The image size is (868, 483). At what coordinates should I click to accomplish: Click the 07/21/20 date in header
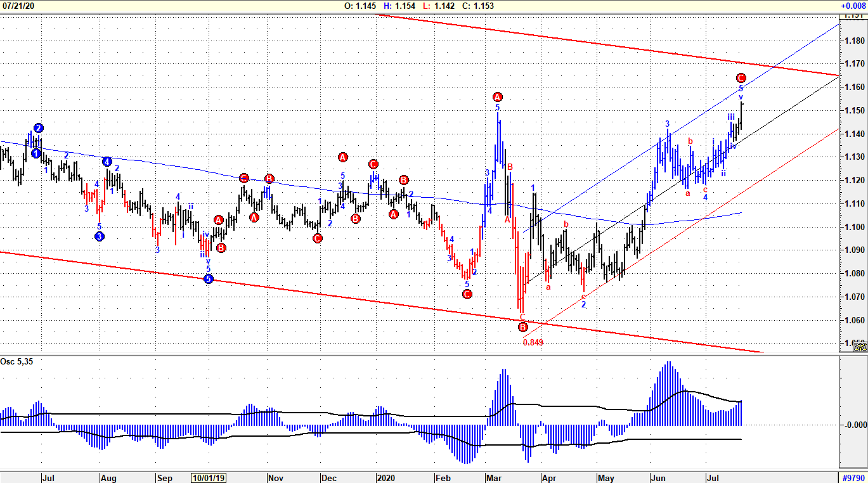tap(18, 6)
